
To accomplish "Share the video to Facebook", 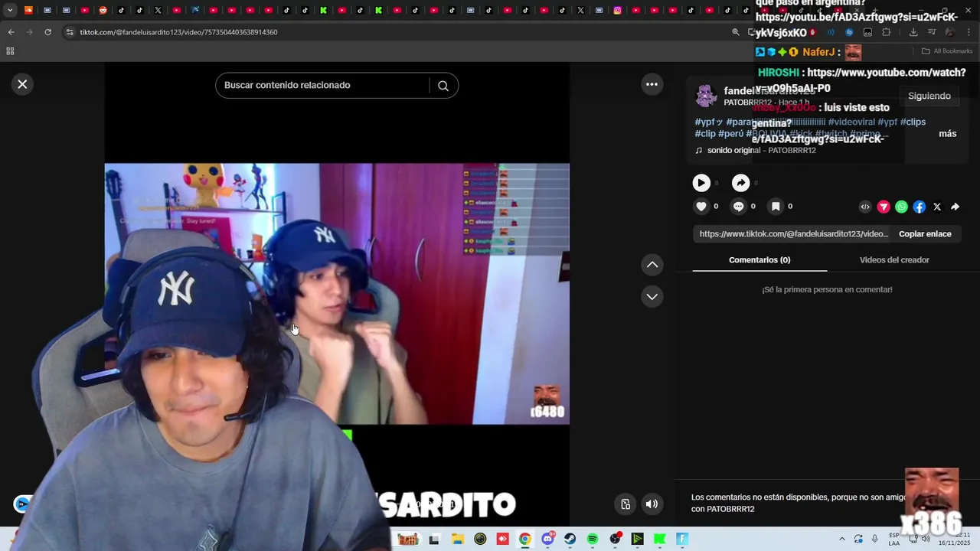I will click(920, 207).
